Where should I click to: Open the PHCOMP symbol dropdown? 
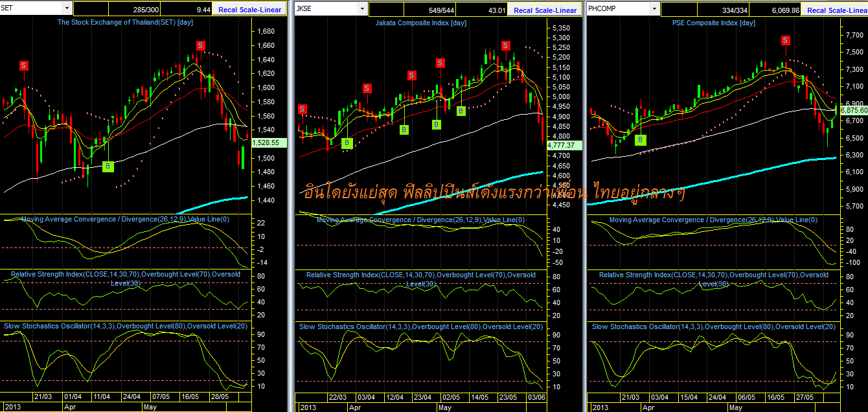point(656,8)
